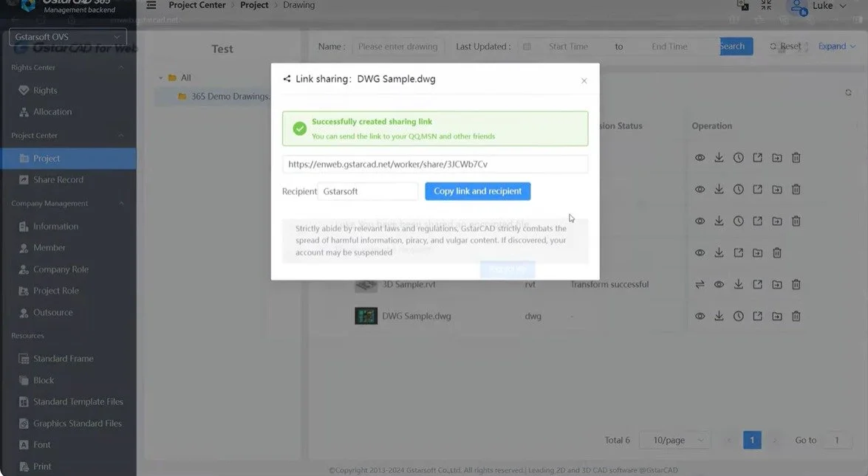Collapse the Project Center section
The width and height of the screenshot is (868, 476).
pyautogui.click(x=120, y=136)
